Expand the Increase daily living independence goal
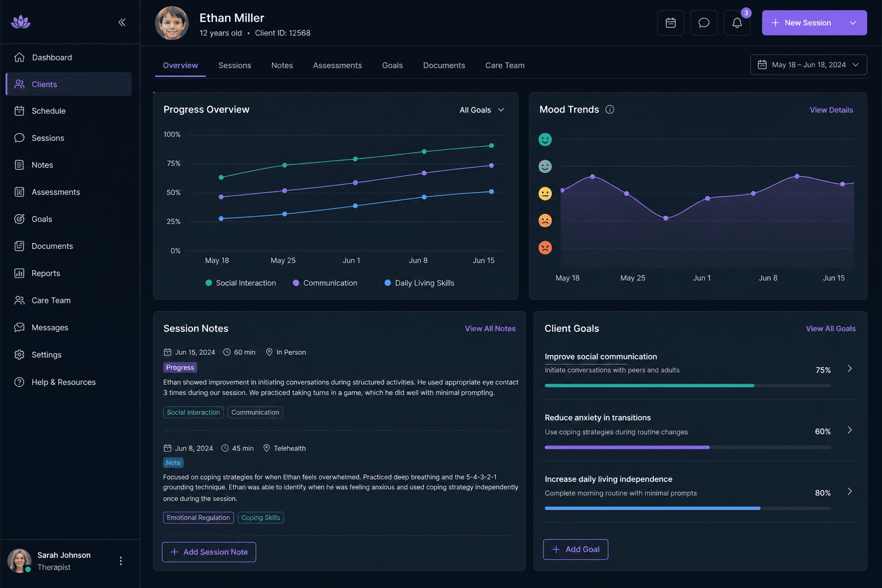Screen dimensions: 882x588 pos(850,492)
